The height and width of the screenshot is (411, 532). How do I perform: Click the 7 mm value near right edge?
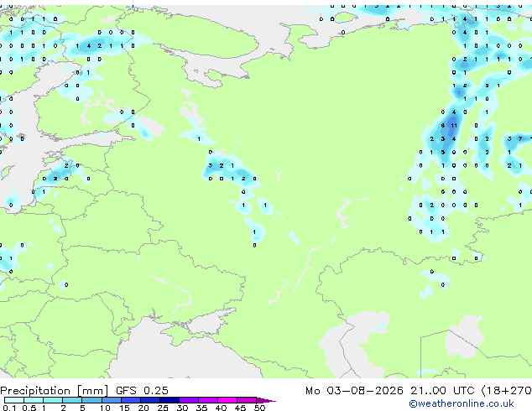(x=519, y=138)
